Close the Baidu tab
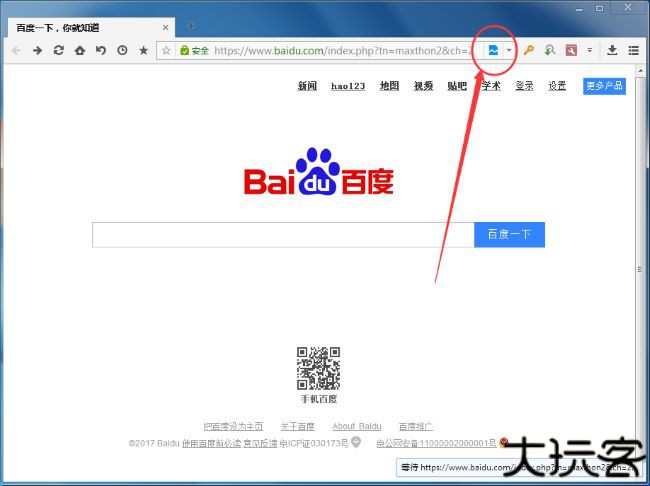This screenshot has width=650, height=486. [165, 28]
